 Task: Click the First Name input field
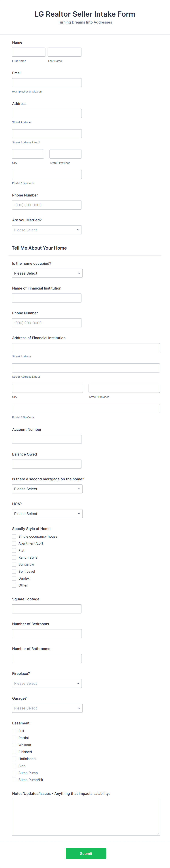point(29,52)
